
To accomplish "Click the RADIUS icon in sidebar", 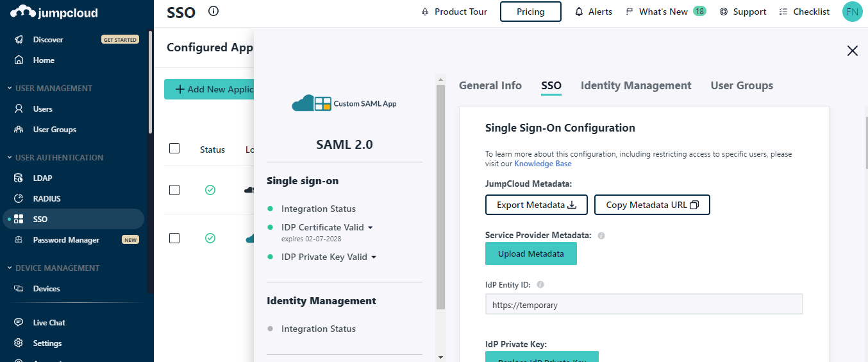I will [x=19, y=199].
